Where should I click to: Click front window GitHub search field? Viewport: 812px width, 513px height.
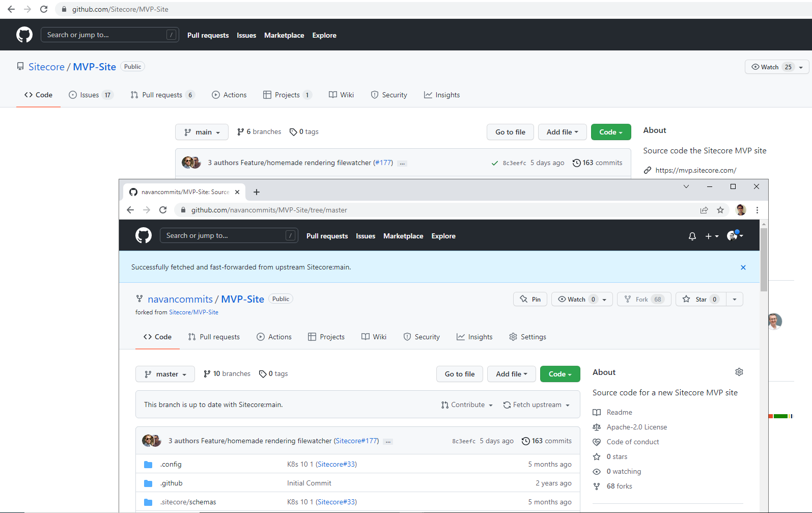[229, 235]
